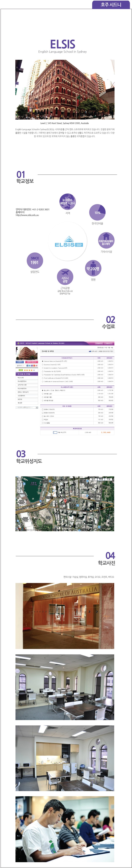The image size is (132, 868).
Task: Share via the Facebook icon
Action: [x=27, y=366]
